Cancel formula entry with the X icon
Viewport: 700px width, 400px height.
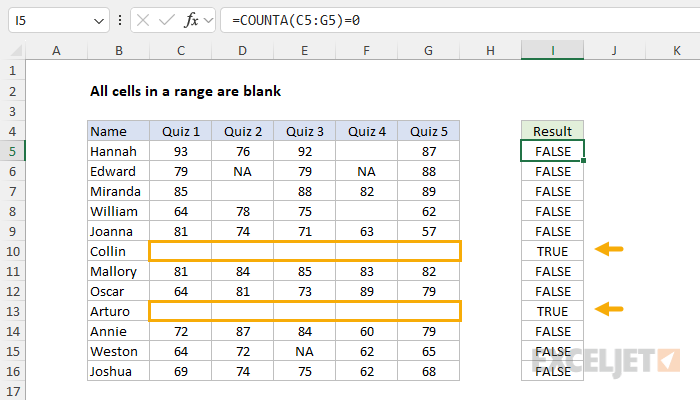(143, 20)
